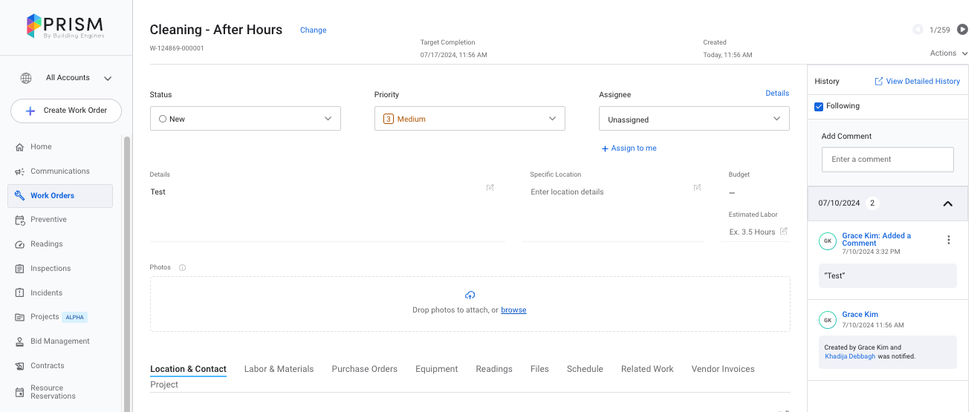980x412 pixels.
Task: Expand the Assignee dropdown showing Unassigned
Action: 694,120
